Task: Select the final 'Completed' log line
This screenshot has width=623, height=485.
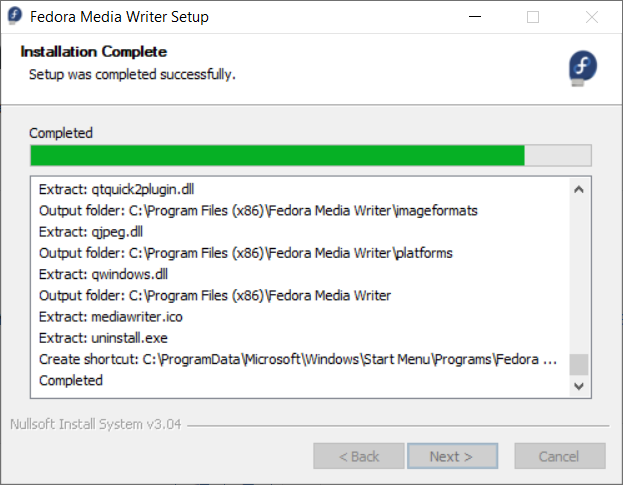Action: [71, 381]
